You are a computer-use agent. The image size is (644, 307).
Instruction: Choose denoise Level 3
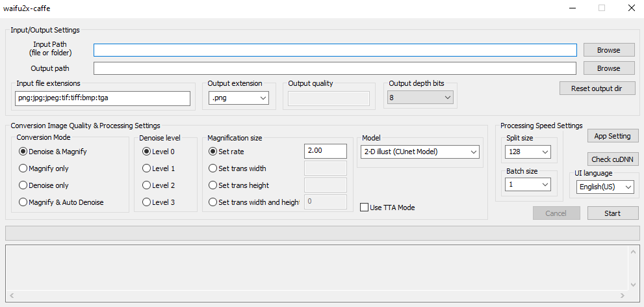pyautogui.click(x=159, y=202)
